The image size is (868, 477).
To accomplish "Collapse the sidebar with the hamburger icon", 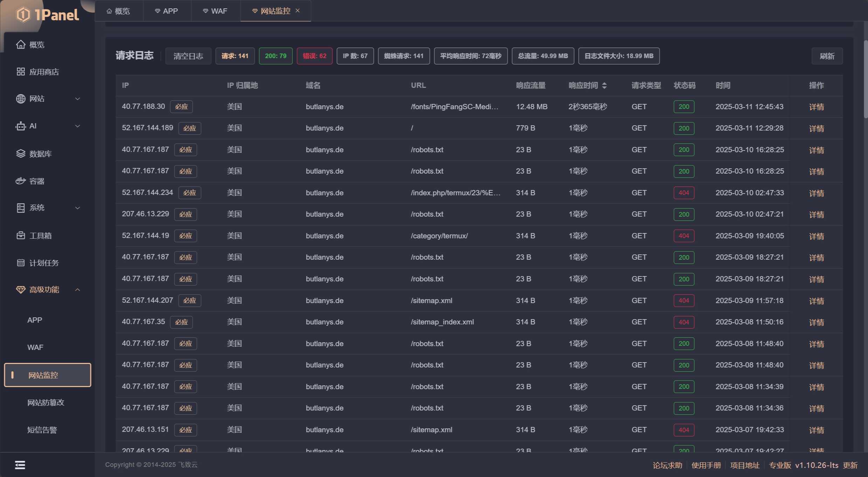I will click(20, 465).
